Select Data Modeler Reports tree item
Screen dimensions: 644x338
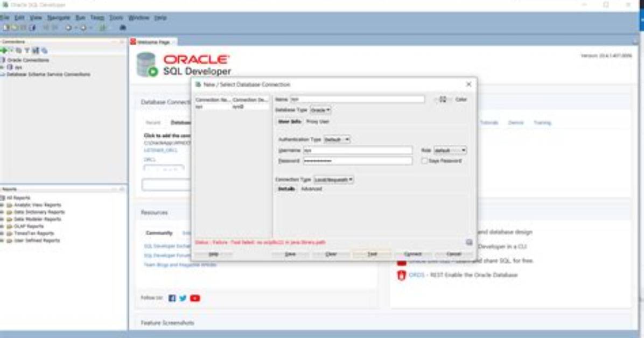click(x=37, y=219)
